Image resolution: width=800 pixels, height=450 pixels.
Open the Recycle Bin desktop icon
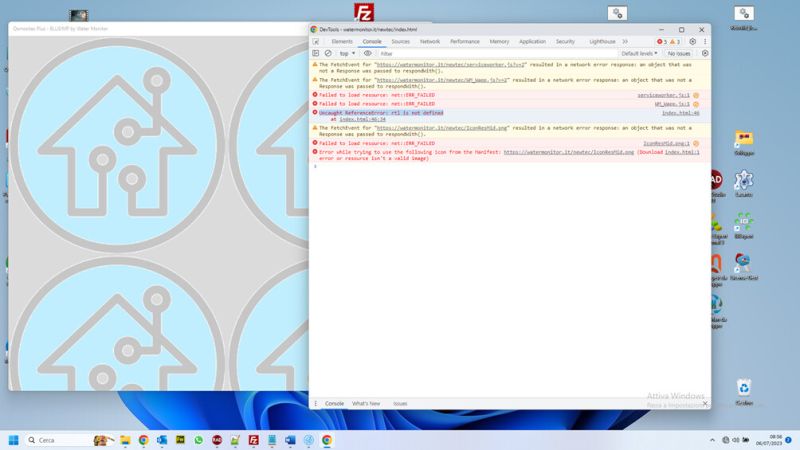(x=744, y=392)
